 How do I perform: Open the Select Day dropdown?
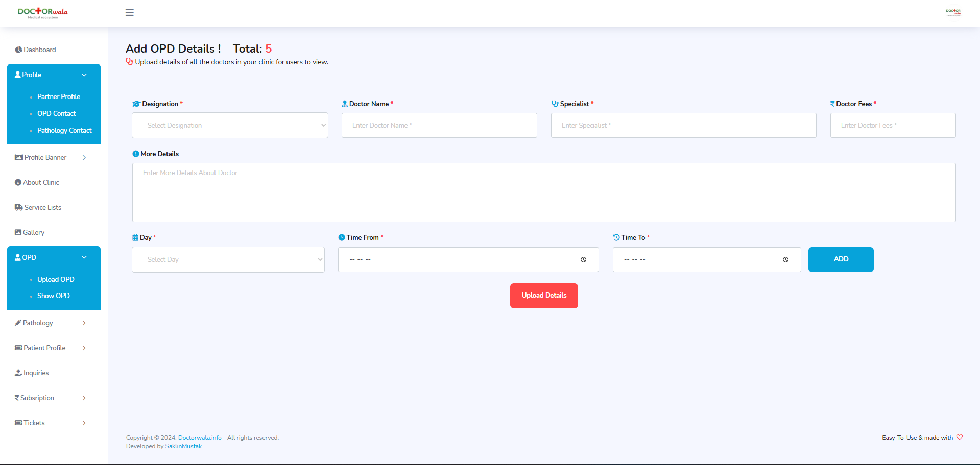(228, 260)
